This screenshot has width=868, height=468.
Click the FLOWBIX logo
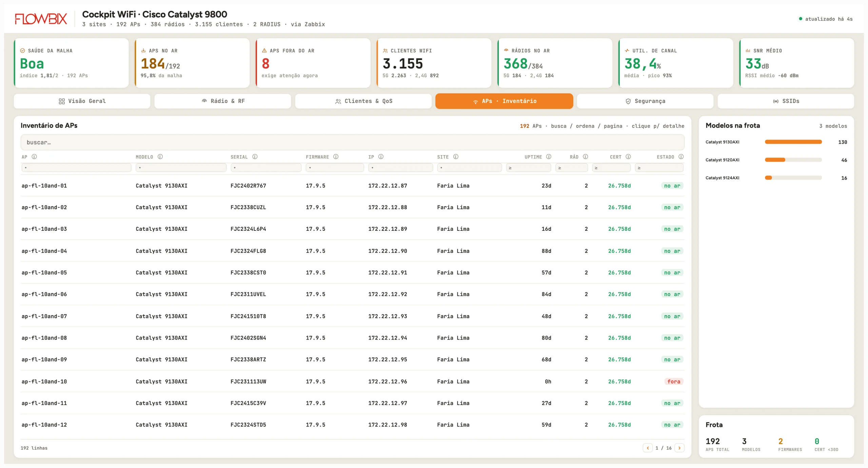point(41,19)
